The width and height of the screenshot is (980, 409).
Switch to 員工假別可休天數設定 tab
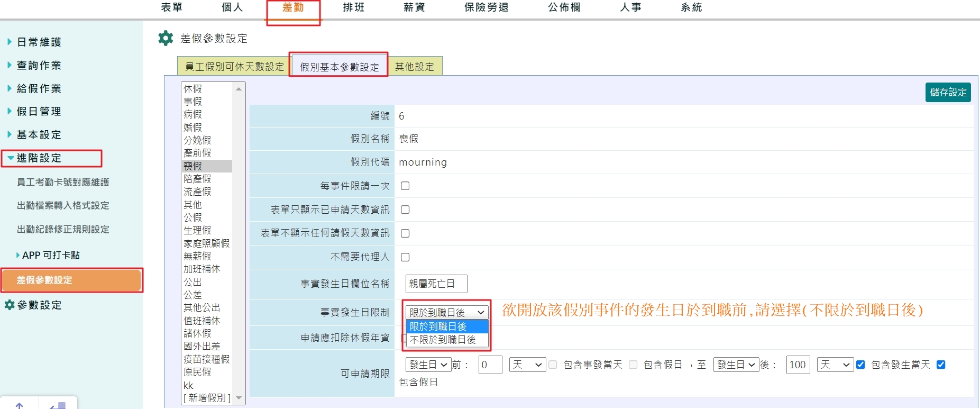tap(234, 67)
